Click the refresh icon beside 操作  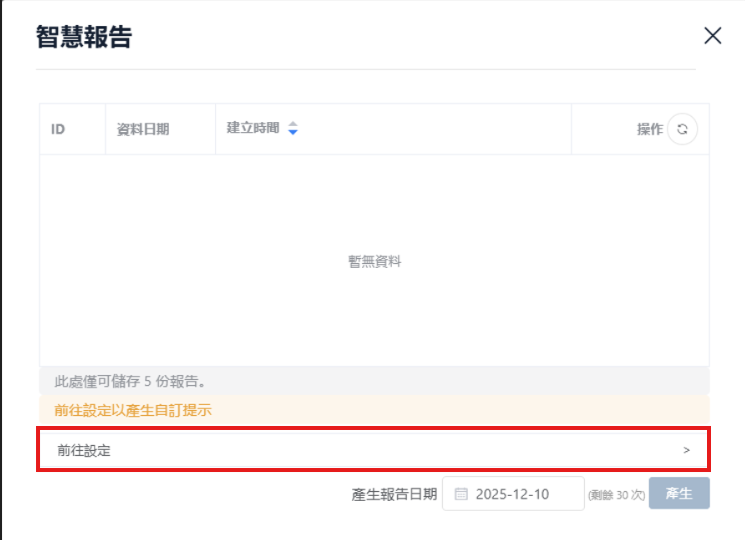pos(682,129)
